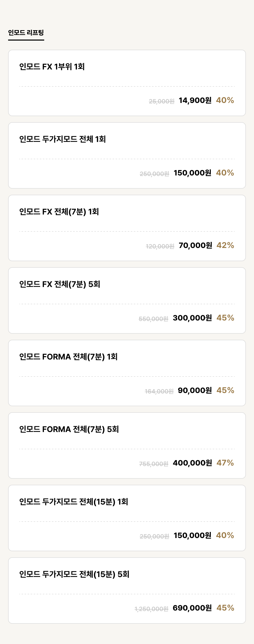Image resolution: width=254 pixels, height=644 pixels.
Task: Open 인모드 FORMA 전체(7분) 5회 item
Action: coord(127,445)
